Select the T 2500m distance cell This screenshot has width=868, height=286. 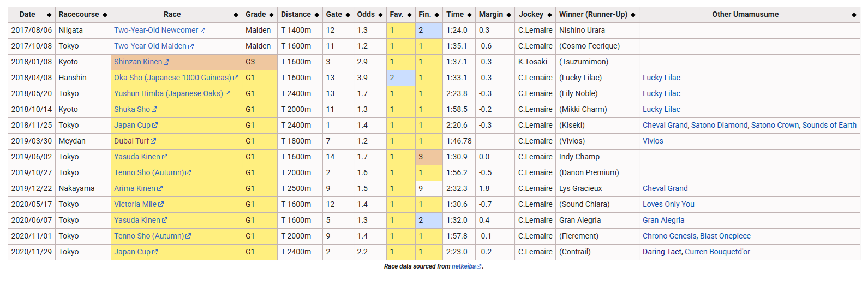300,189
